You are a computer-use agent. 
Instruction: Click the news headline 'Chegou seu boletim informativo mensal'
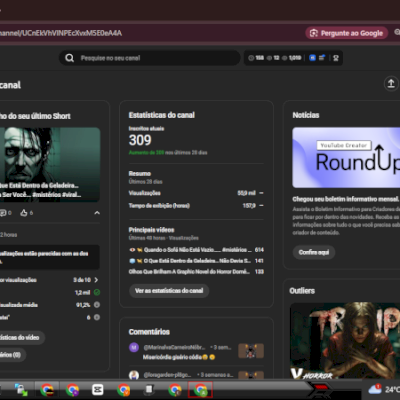tap(346, 199)
